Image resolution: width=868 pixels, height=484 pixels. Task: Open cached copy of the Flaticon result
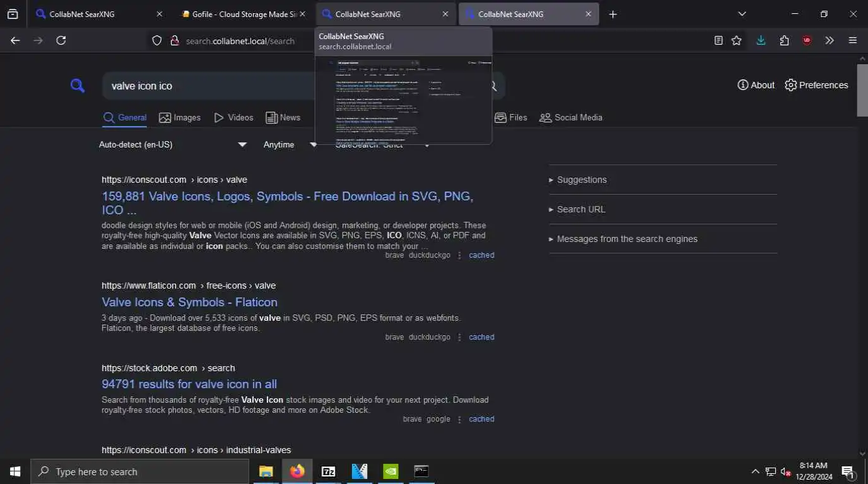(x=481, y=337)
